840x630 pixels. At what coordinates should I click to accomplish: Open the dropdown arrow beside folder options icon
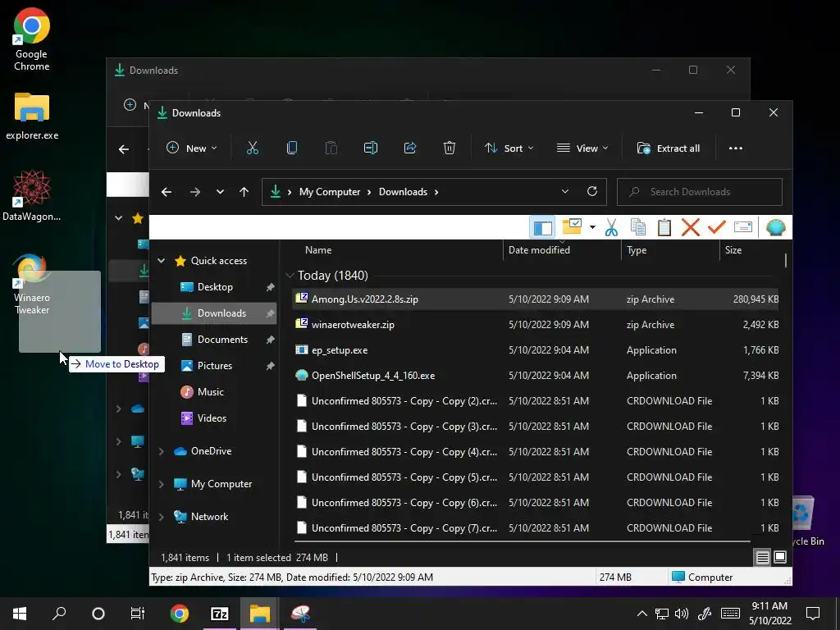(592, 227)
